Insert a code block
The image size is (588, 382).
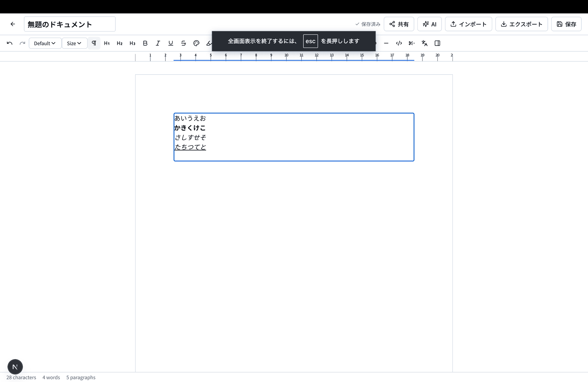[x=399, y=43]
